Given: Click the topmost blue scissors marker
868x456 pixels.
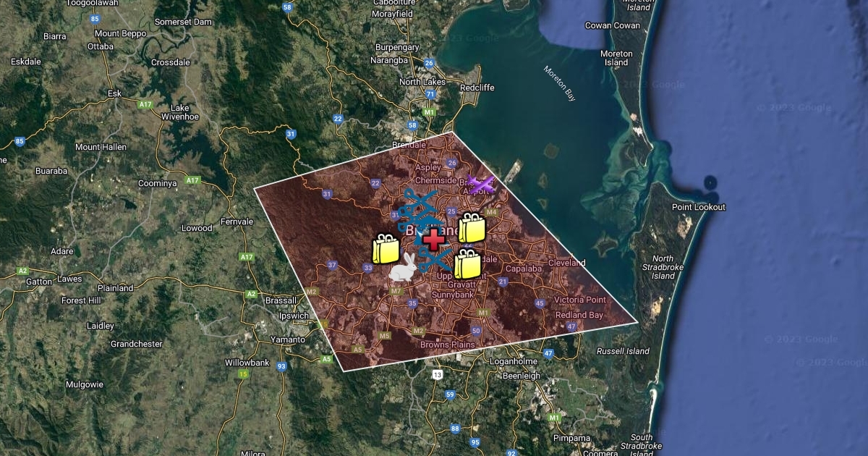Looking at the screenshot, I should coord(421,200).
